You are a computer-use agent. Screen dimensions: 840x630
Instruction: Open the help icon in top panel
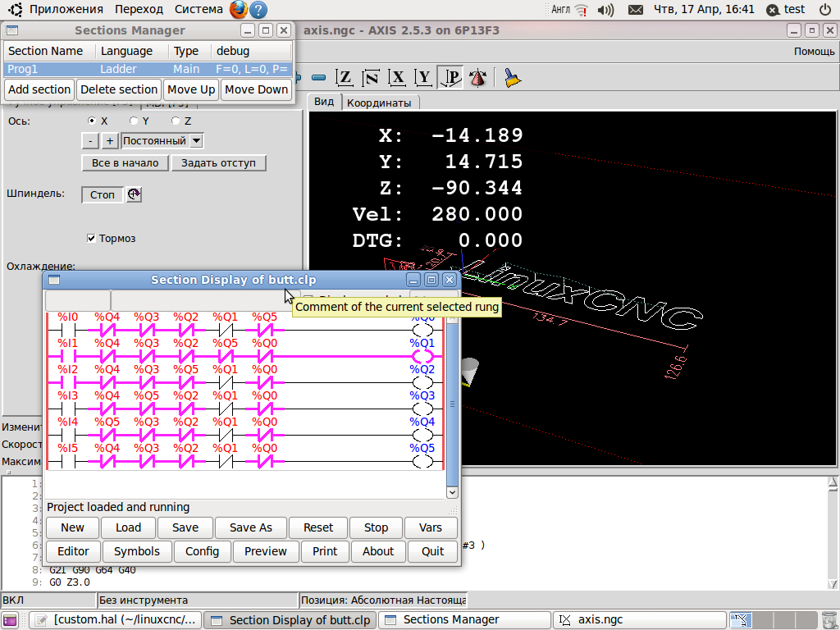pos(258,10)
